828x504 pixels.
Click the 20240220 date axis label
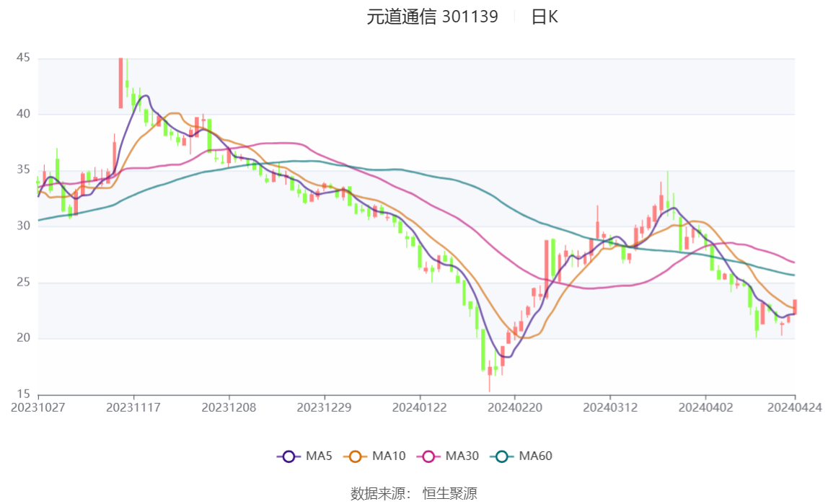coord(515,407)
